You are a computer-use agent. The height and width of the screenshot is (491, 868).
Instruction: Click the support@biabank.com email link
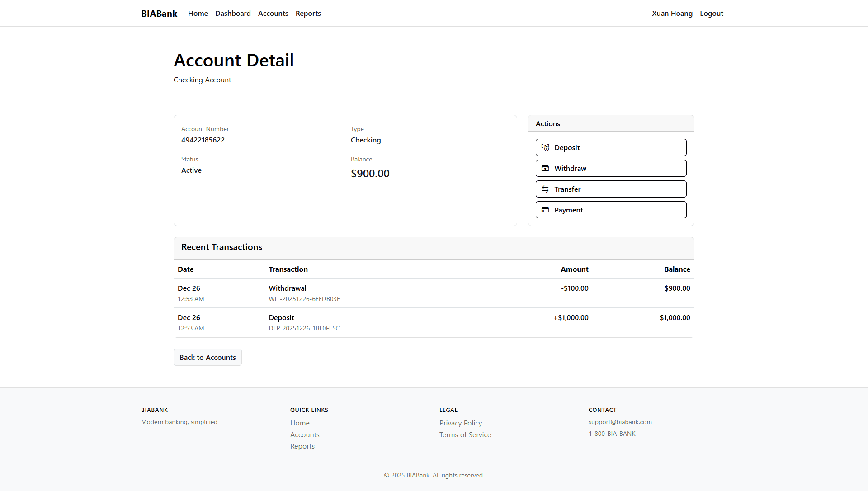pyautogui.click(x=620, y=421)
